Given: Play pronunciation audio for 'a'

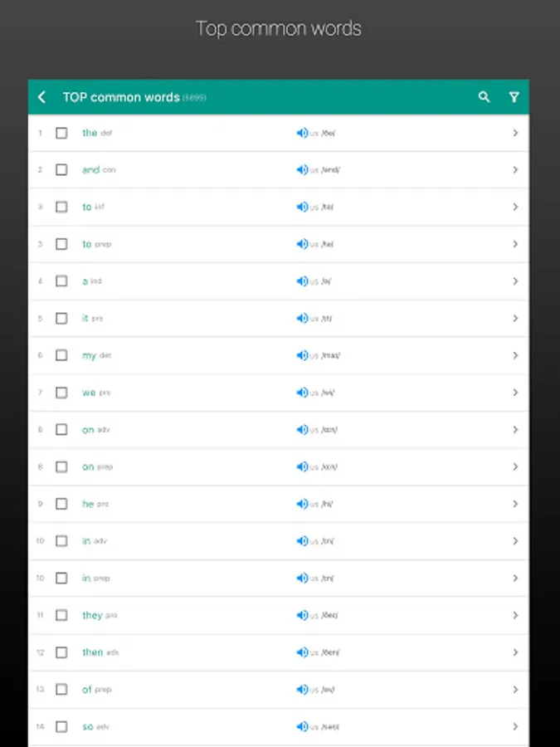Looking at the screenshot, I should click(302, 281).
